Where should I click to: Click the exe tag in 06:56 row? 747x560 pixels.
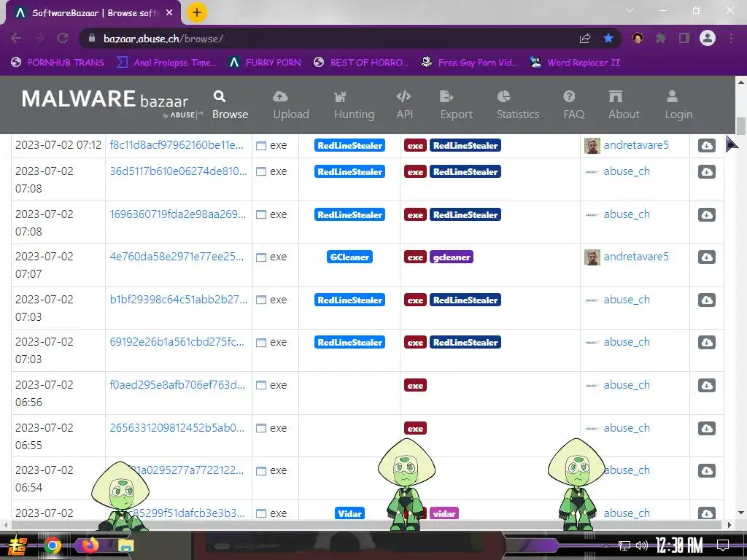point(415,385)
